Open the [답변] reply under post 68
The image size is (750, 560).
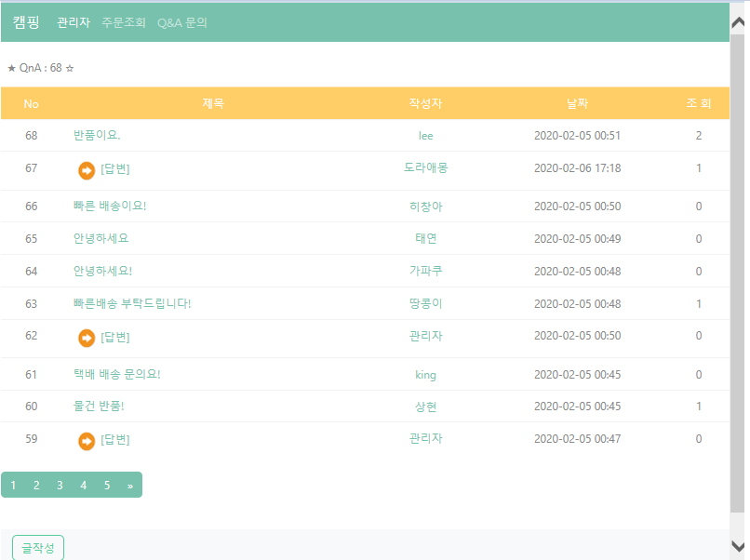click(x=114, y=169)
